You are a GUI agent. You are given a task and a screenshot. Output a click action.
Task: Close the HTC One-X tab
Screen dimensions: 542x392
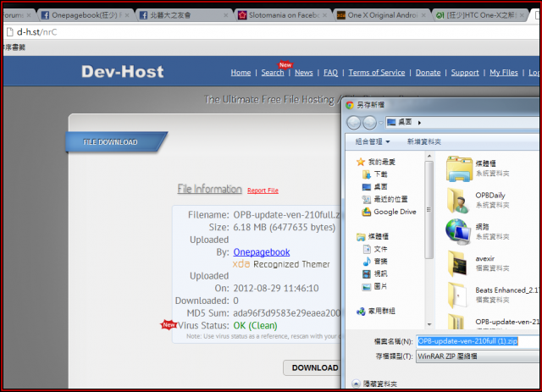point(522,15)
